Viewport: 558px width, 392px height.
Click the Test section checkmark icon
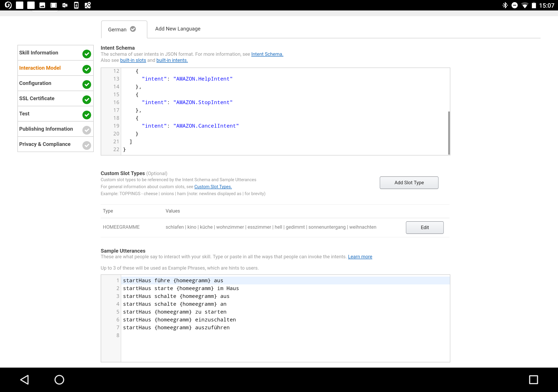[87, 114]
